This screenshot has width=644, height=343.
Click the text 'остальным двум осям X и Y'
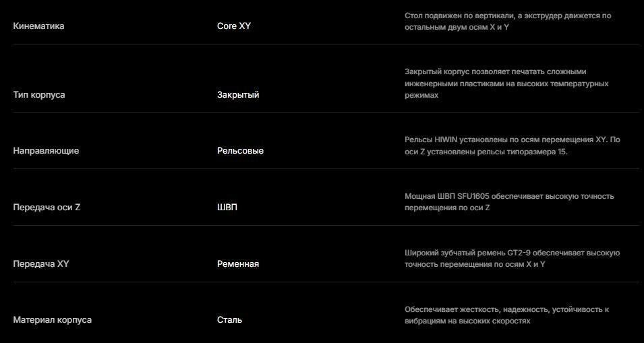tap(457, 27)
